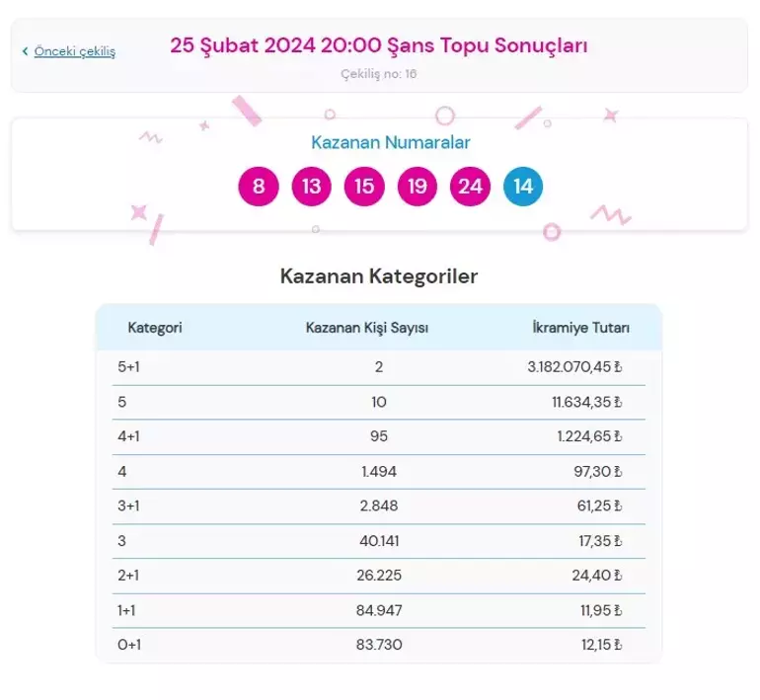
Task: Click the blue bonus ball 14
Action: (523, 187)
